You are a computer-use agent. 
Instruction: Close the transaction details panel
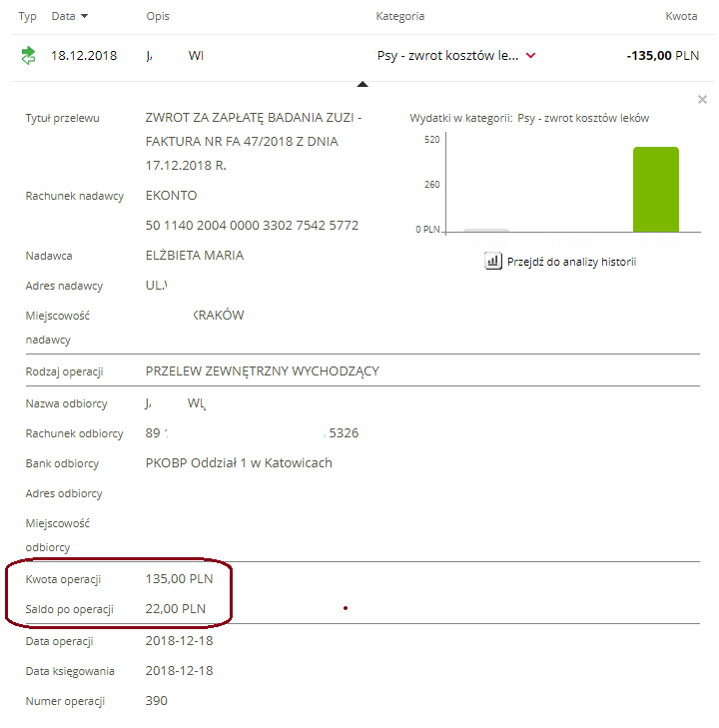[702, 99]
